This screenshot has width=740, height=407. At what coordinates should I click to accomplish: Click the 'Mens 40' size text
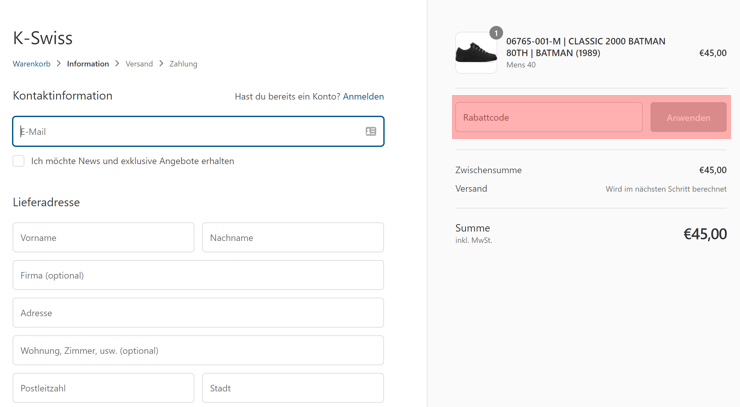pos(521,65)
